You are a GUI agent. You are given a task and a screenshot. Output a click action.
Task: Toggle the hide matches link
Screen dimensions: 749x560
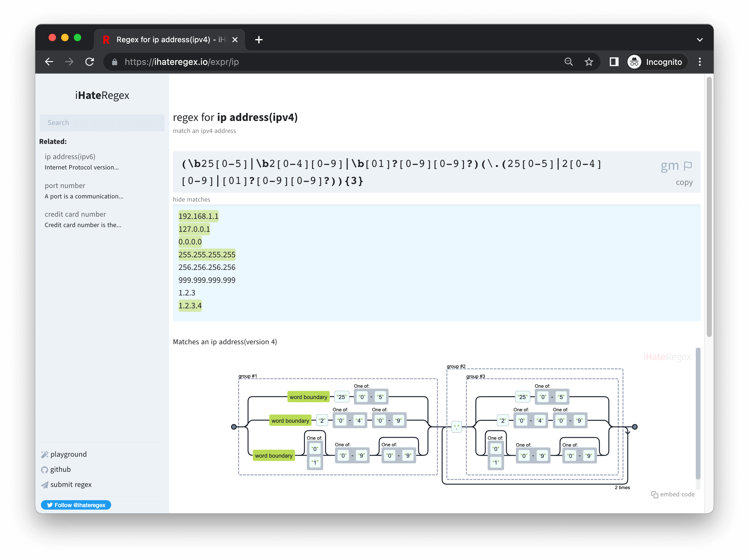[191, 199]
